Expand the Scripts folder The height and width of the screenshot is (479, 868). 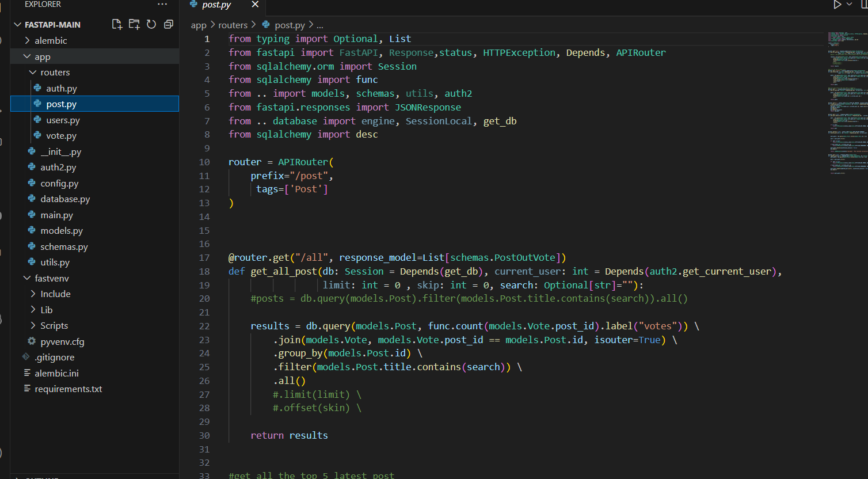click(33, 325)
